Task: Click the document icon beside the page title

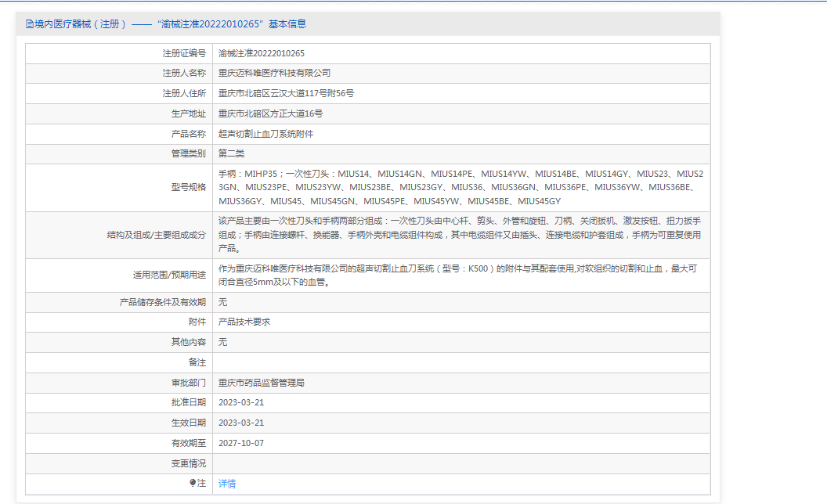Action: click(x=30, y=24)
